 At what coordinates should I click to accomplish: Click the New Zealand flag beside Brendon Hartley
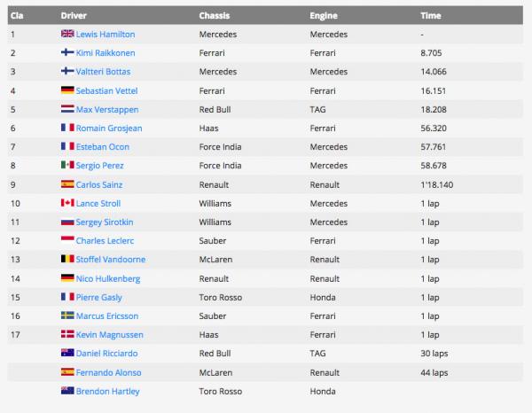66,391
